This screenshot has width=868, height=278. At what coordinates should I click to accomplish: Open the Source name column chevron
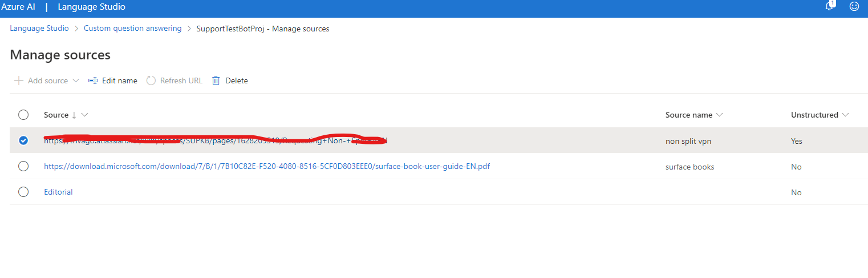pyautogui.click(x=719, y=115)
